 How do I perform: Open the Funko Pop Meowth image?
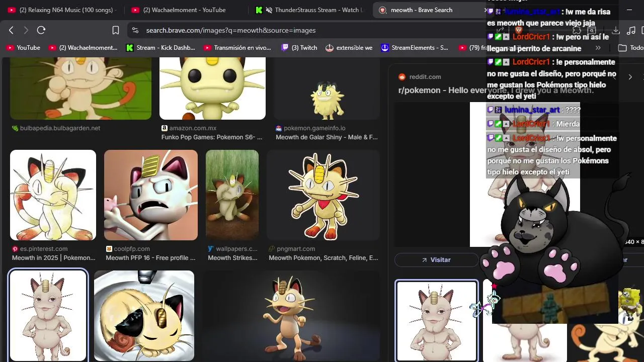pos(212,88)
